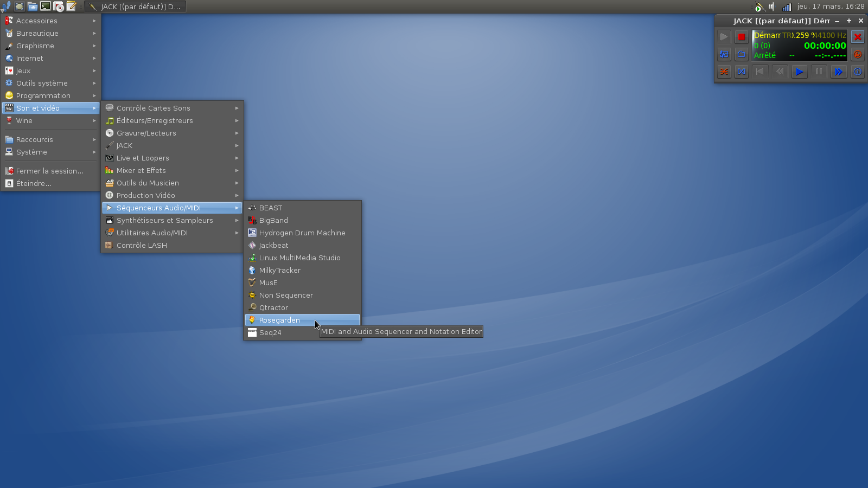Click the JACK transport rewind-to-start button

coord(760,72)
